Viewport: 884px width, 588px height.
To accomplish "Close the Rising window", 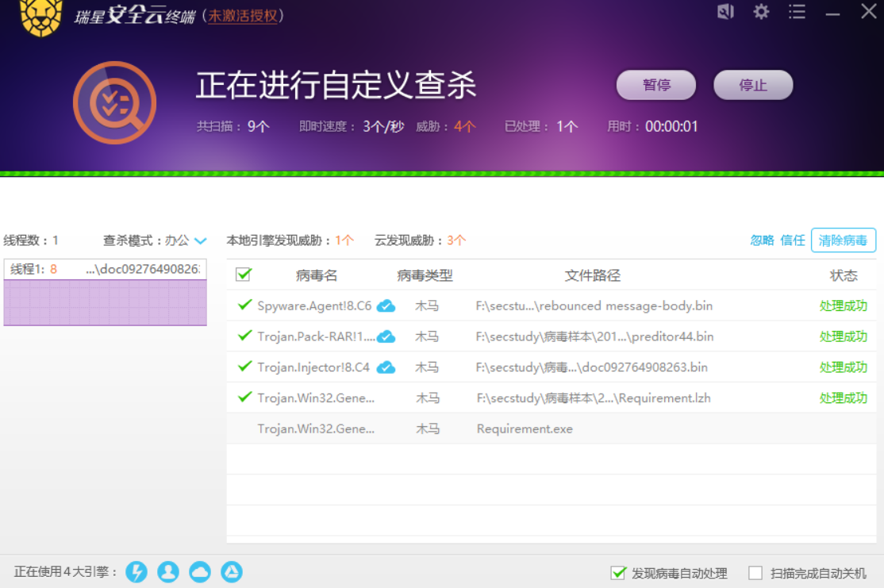I will (869, 11).
